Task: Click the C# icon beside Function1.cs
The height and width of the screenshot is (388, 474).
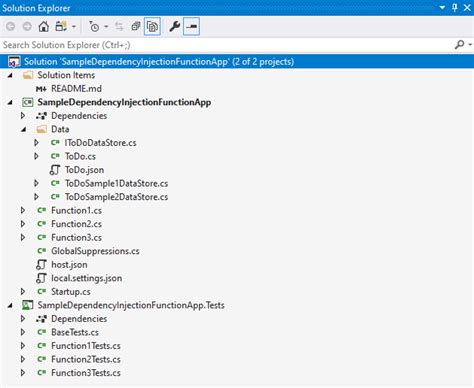Action: click(41, 210)
